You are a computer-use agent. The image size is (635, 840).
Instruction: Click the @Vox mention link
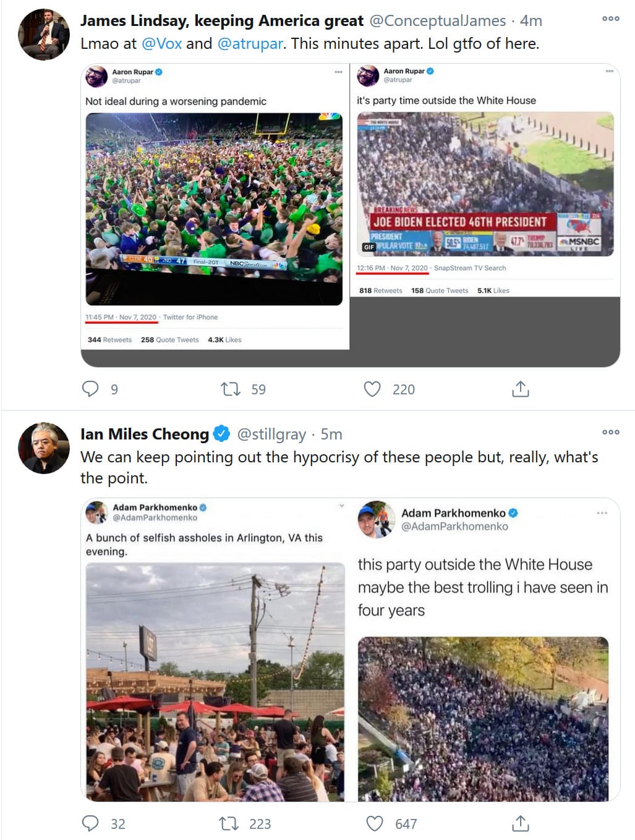161,44
